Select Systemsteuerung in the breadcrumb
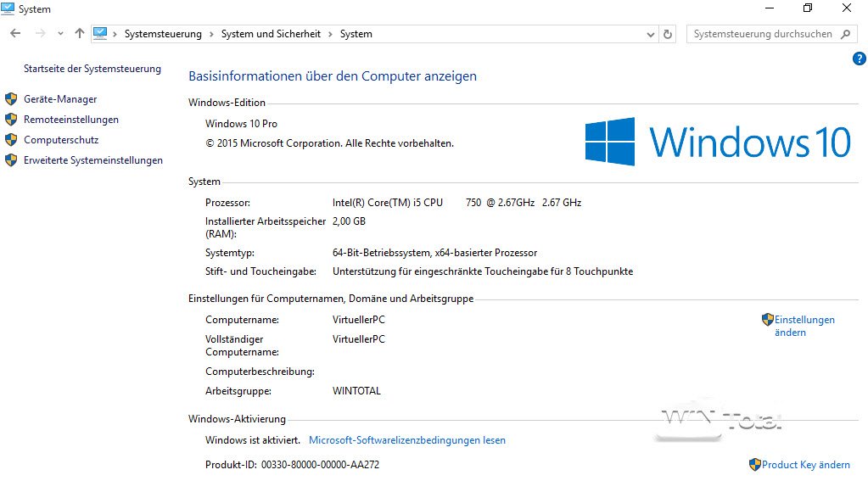This screenshot has height=492, width=868. tap(163, 34)
